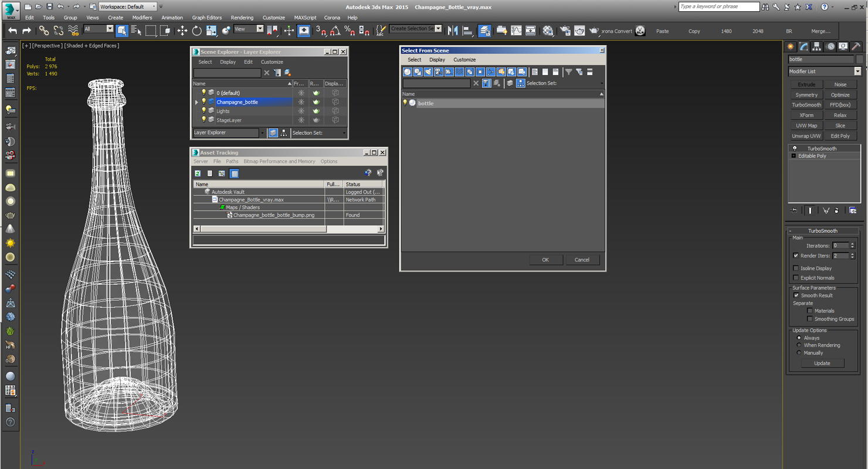Click the Iterations spinner arrows

(852, 246)
